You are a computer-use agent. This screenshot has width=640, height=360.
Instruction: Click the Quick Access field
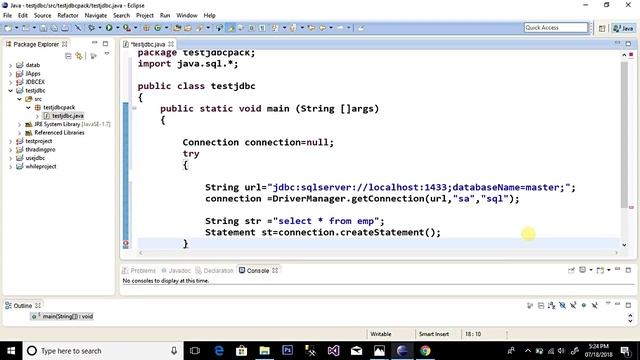click(556, 27)
